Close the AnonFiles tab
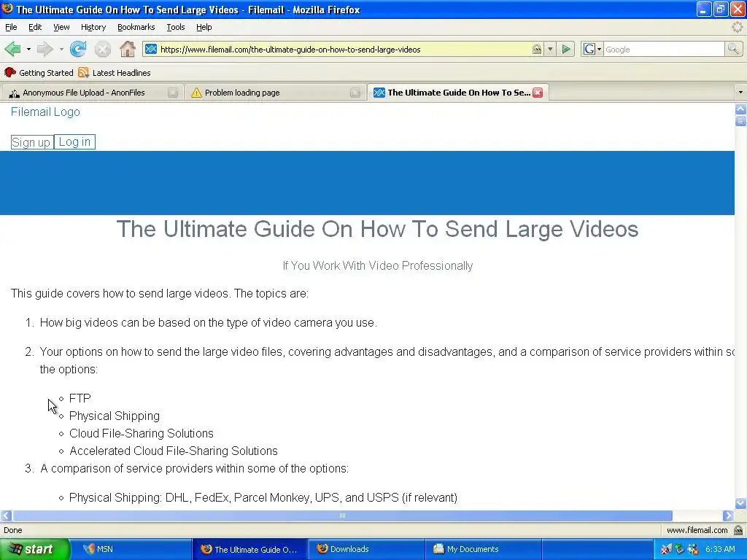 click(173, 93)
